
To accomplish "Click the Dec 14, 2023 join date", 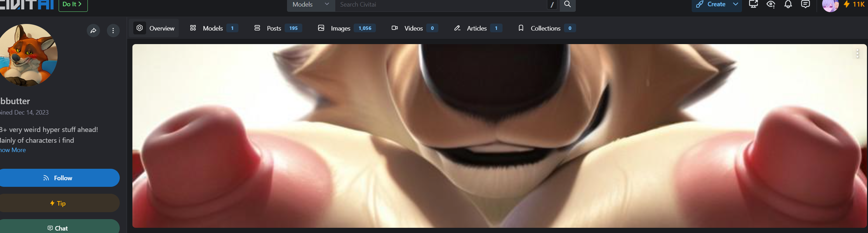I will (31, 113).
